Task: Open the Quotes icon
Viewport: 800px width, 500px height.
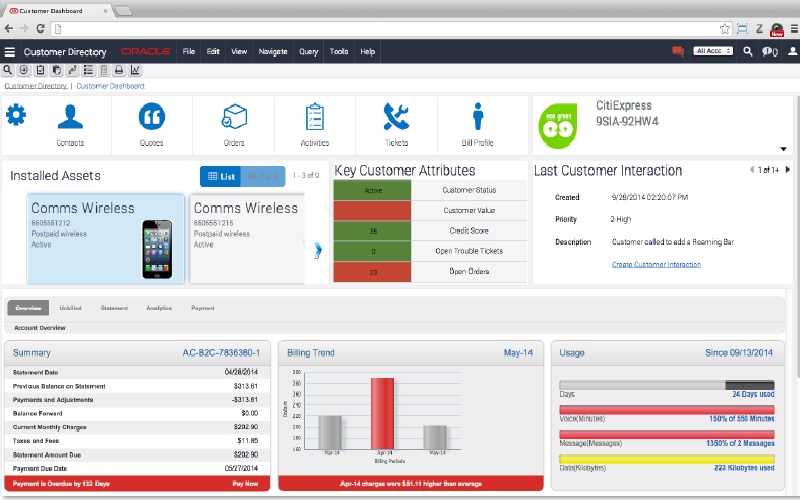Action: 152,116
